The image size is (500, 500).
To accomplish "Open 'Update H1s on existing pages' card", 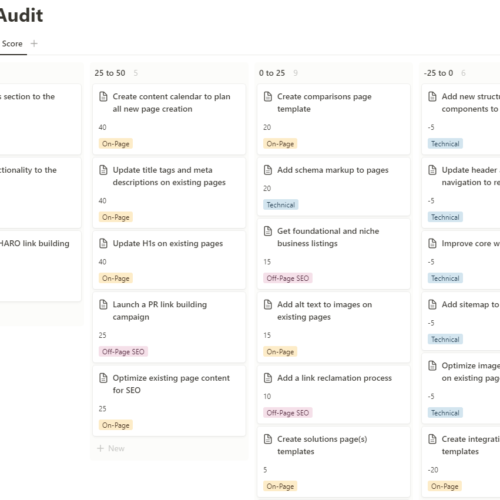I will (x=169, y=260).
